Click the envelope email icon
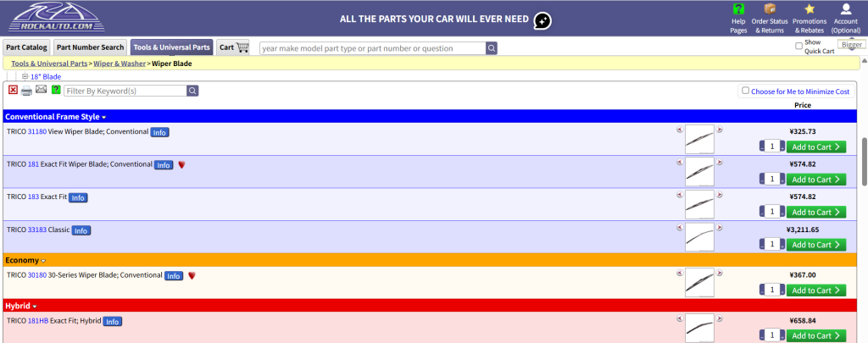 click(42, 90)
